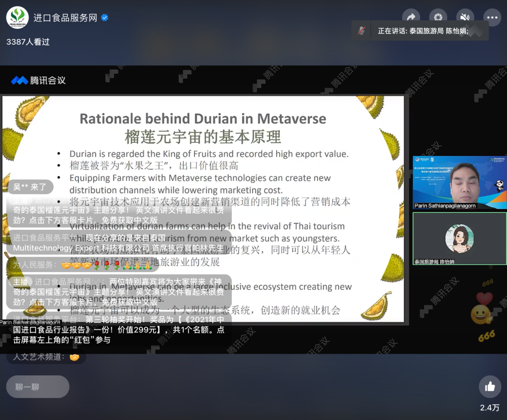
Task: Open the 聊一聊 chat input field
Action: (38, 387)
